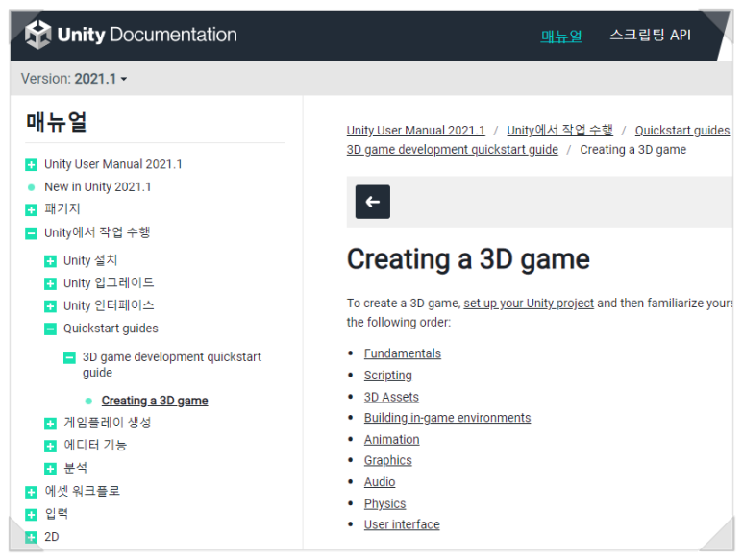Select Unity 업그레이드 label in sidebar

[x=109, y=283]
